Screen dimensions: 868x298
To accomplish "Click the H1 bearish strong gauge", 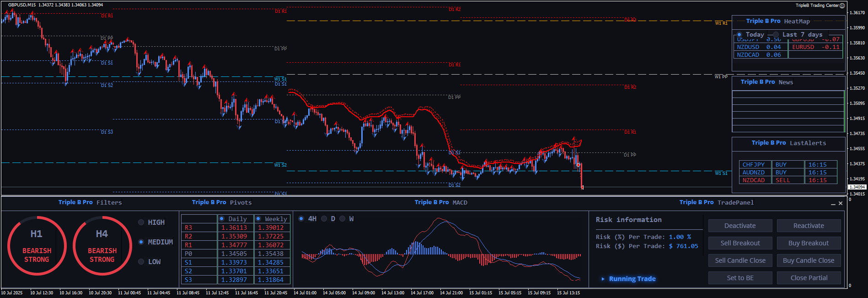I will pyautogui.click(x=37, y=246).
